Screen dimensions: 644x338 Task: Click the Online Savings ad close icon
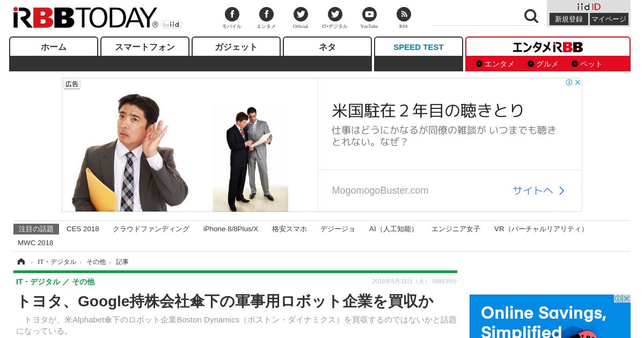pos(626,298)
